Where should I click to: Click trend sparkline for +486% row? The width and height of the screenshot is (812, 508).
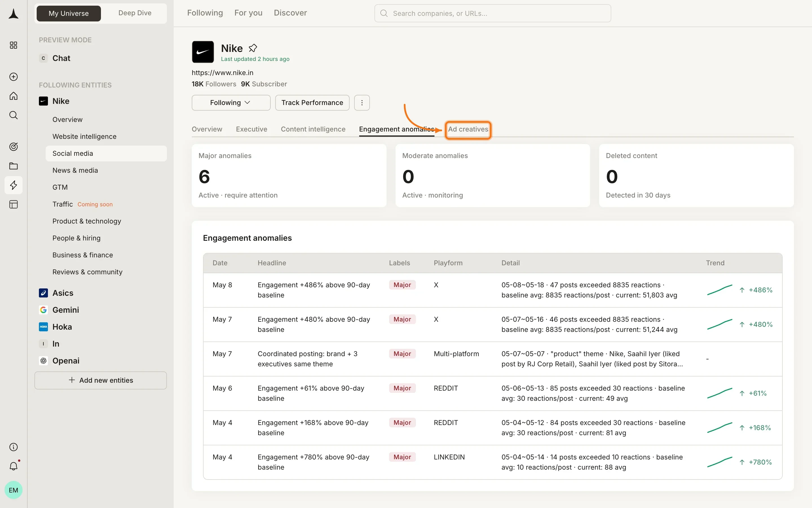click(720, 290)
